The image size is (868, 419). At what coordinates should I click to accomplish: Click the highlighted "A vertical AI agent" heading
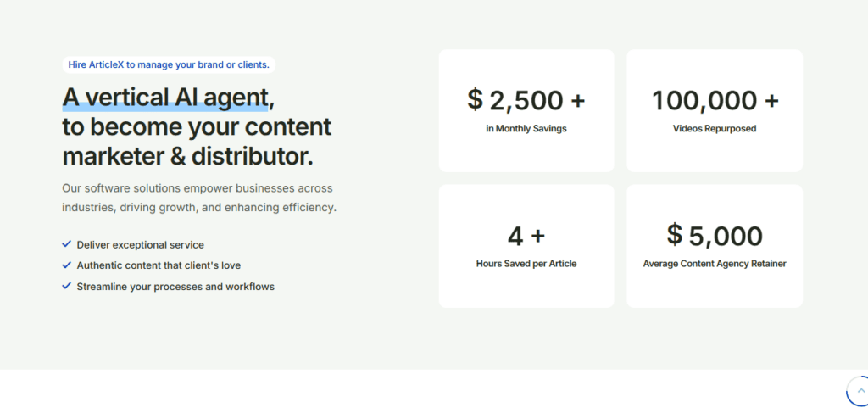click(x=166, y=98)
